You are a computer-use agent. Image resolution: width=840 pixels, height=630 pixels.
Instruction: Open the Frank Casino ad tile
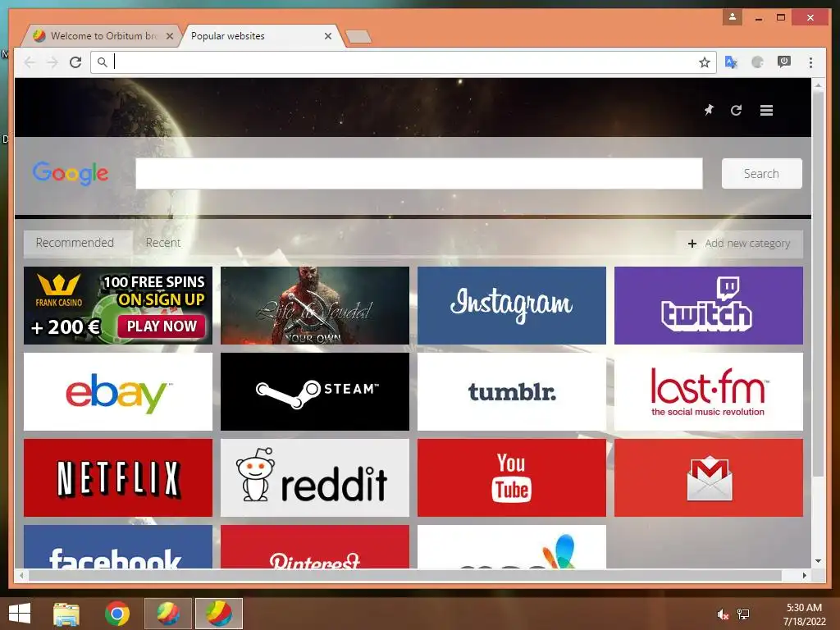(x=118, y=305)
